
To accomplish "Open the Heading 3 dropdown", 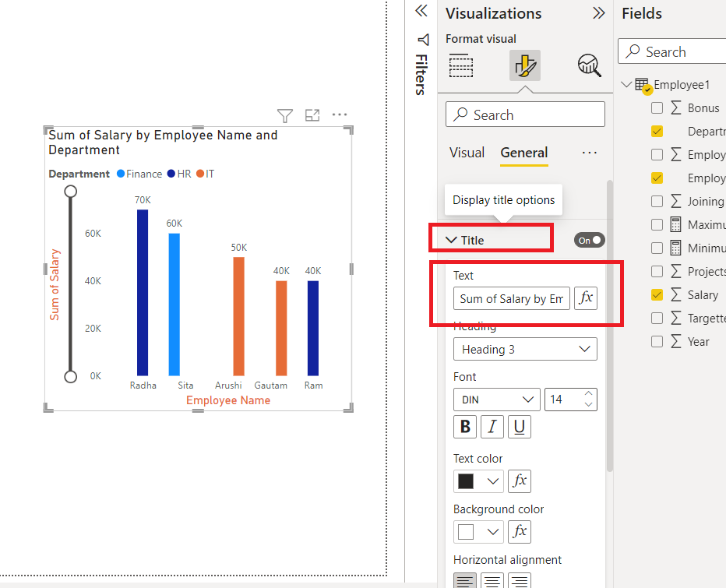I will point(524,349).
